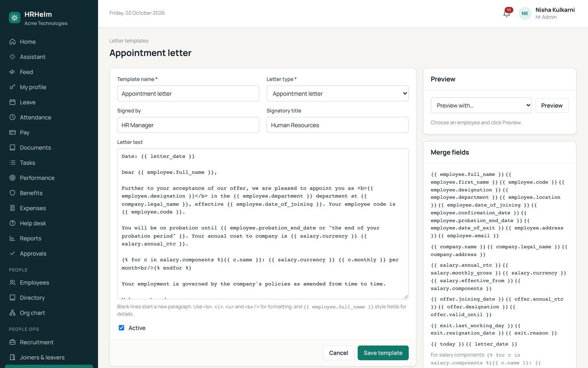This screenshot has width=588, height=368.
Task: Click the Cancel button
Action: tap(338, 353)
